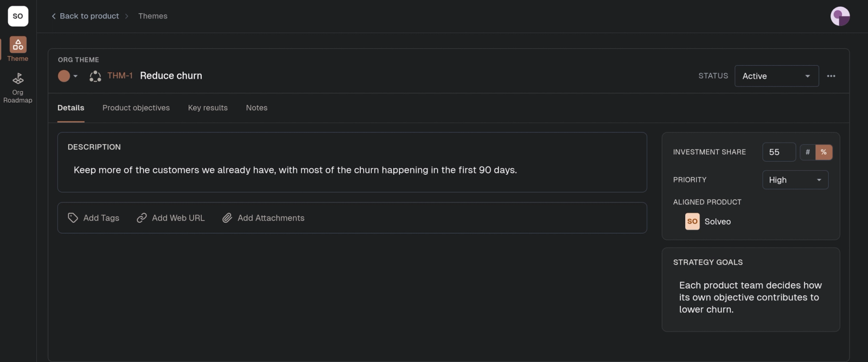The width and height of the screenshot is (868, 362).
Task: Switch to the Key results tab
Action: tap(208, 107)
